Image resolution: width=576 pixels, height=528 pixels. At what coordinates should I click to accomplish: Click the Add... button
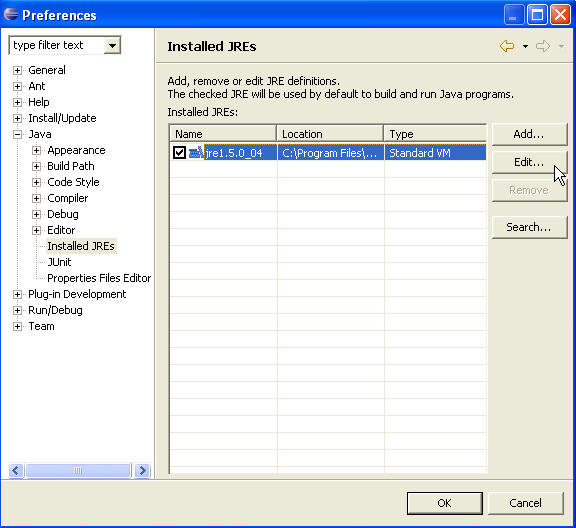[529, 134]
